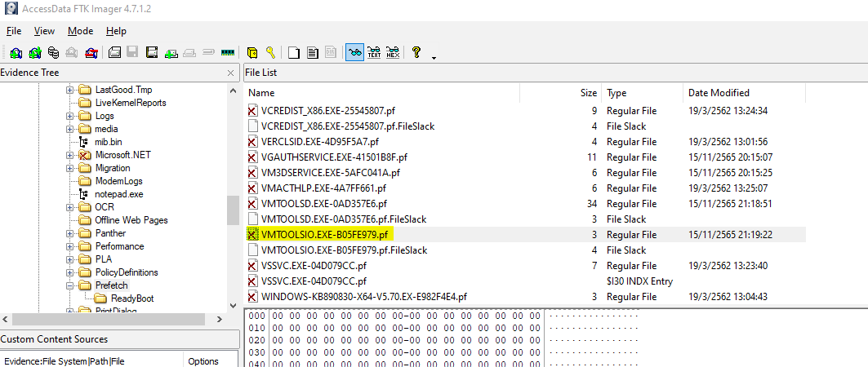Viewport: 868px width, 367px height.
Task: Click the Add Evidence Item toolbar icon
Action: (16, 52)
